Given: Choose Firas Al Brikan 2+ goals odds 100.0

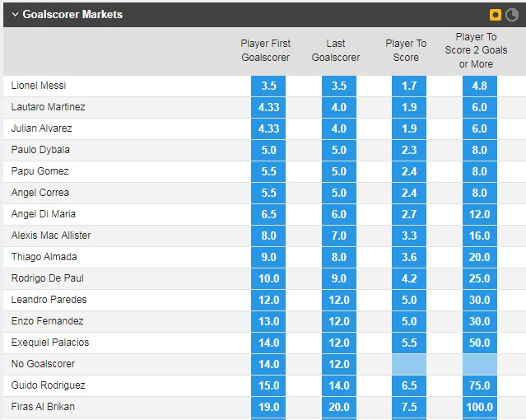Looking at the screenshot, I should pos(479,407).
